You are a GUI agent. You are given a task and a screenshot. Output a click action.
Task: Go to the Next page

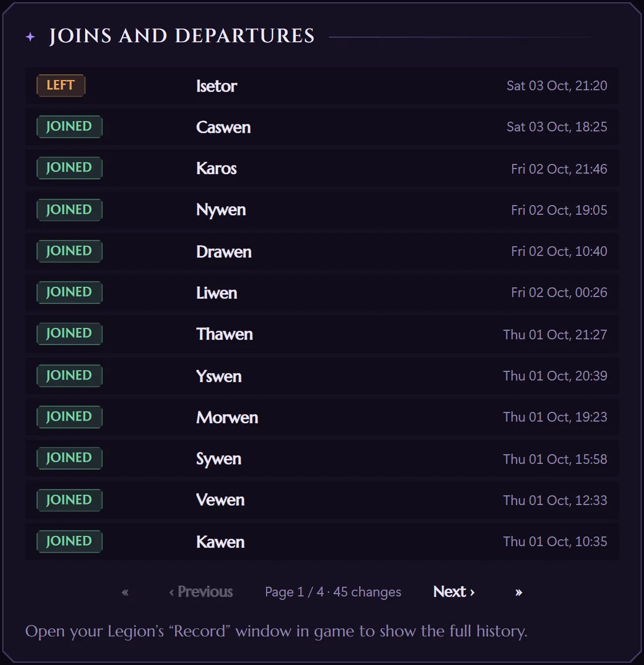pyautogui.click(x=454, y=591)
